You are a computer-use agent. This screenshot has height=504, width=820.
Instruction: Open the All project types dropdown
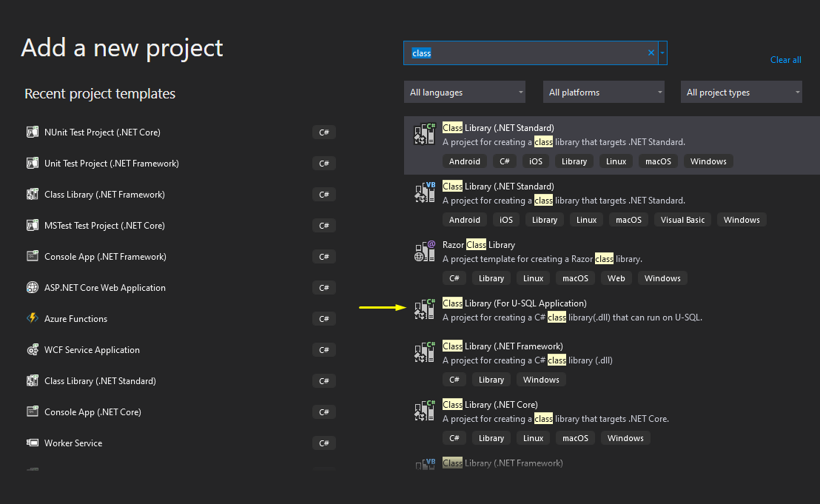click(x=741, y=92)
